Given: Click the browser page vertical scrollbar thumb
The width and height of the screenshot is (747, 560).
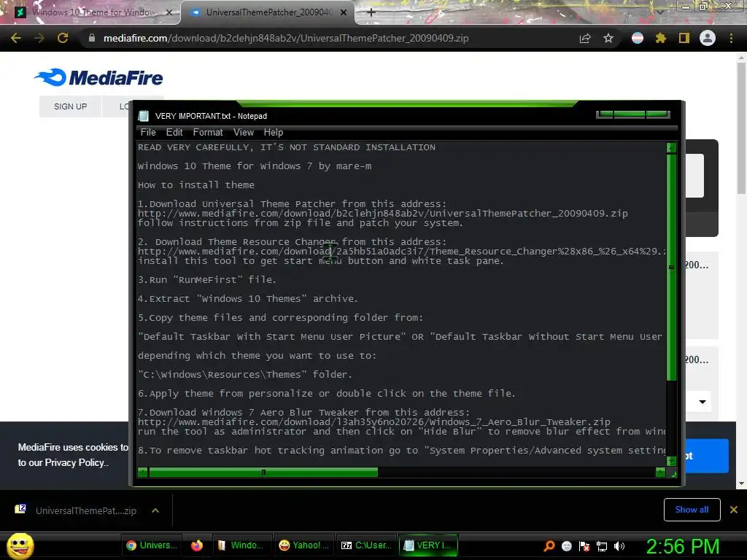Looking at the screenshot, I should (x=741, y=128).
